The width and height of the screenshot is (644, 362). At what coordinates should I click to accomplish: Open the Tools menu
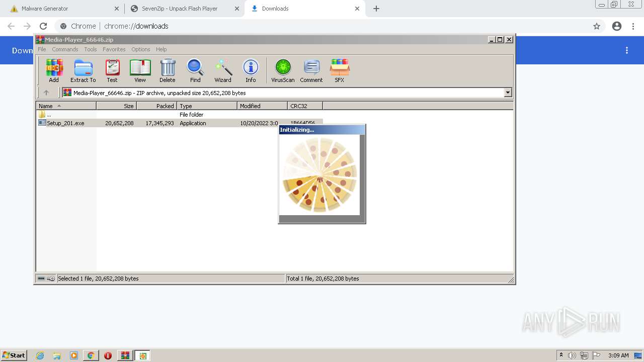(91, 49)
